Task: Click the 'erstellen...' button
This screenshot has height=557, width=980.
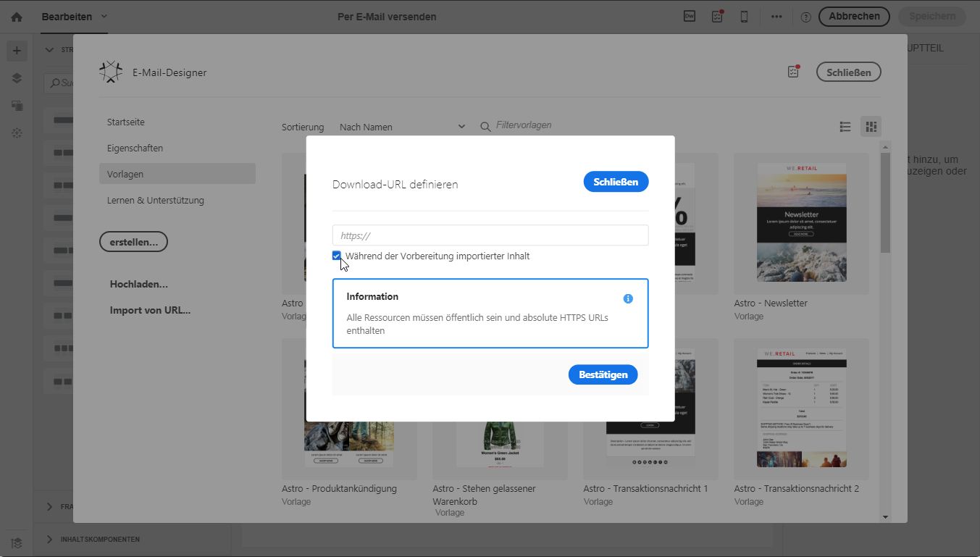Action: [x=133, y=242]
